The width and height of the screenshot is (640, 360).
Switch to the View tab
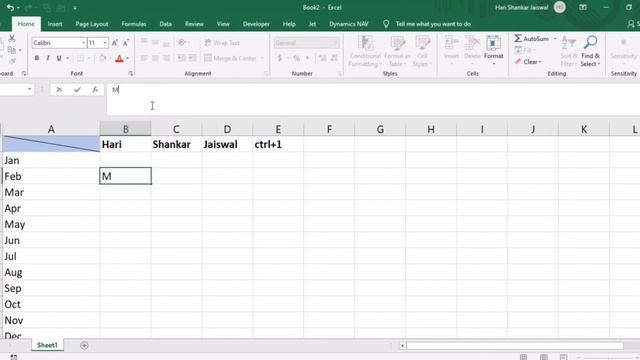click(x=223, y=24)
